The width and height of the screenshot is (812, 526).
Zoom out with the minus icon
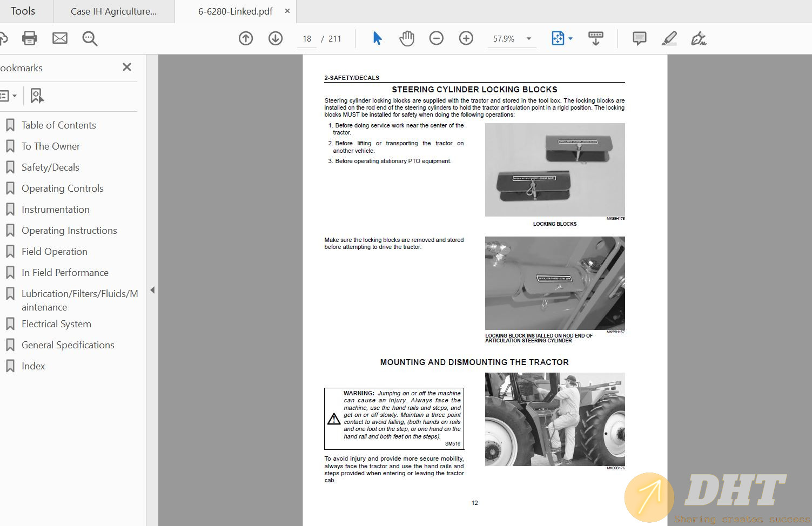coord(437,38)
